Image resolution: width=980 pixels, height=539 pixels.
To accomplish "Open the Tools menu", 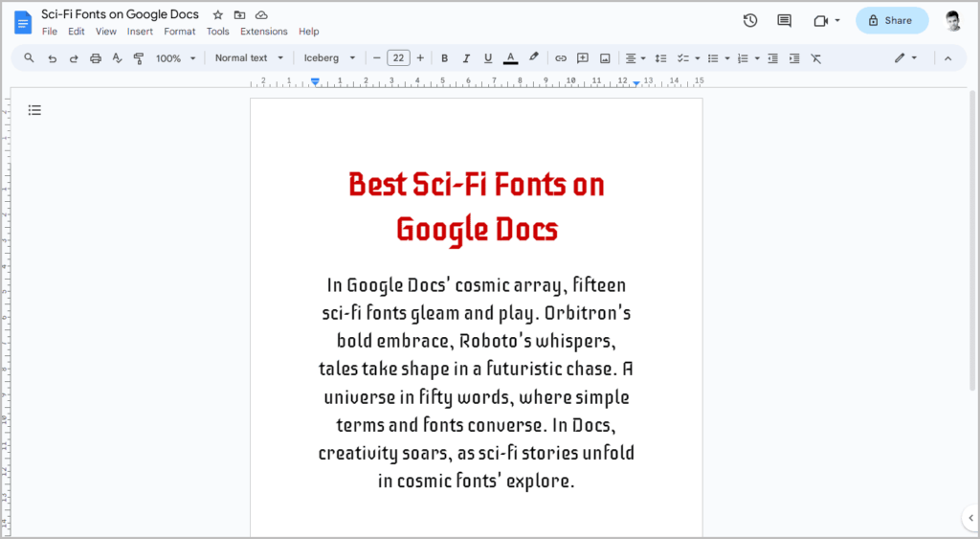I will [217, 32].
